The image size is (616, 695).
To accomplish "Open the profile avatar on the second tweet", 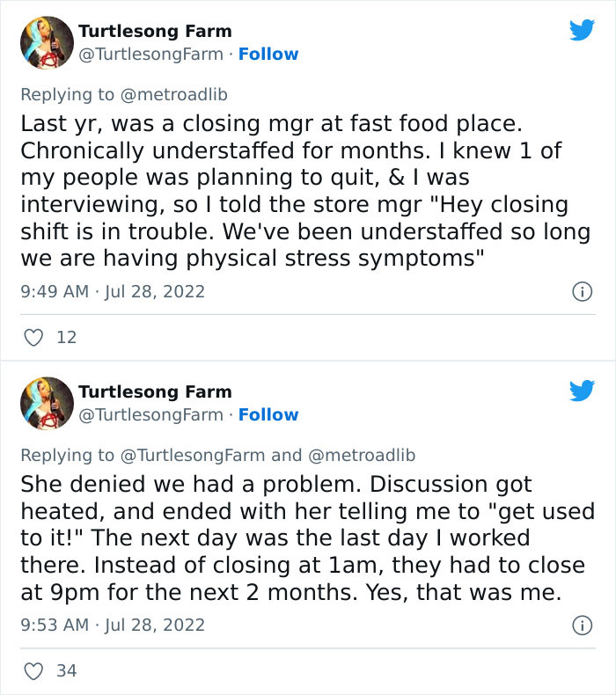I will 47,403.
